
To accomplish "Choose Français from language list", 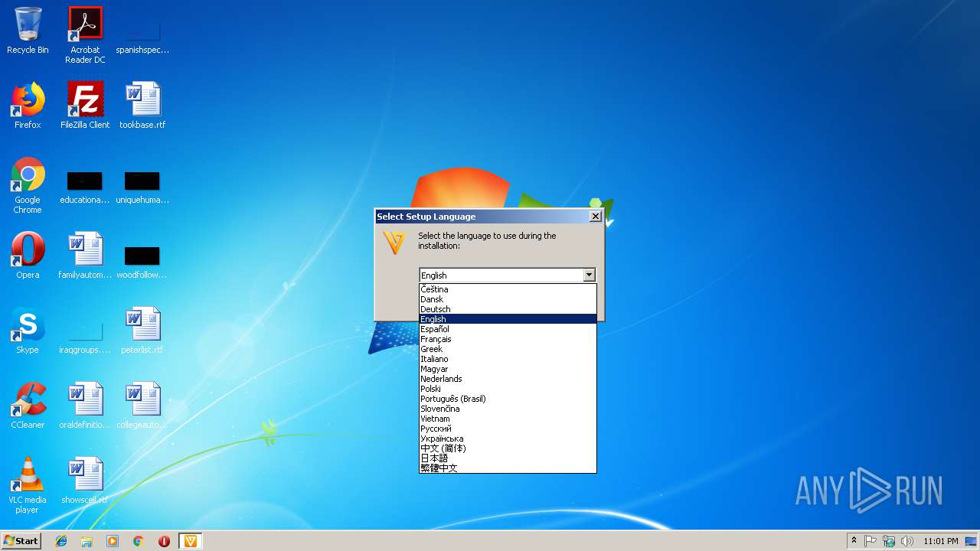I will pos(508,339).
